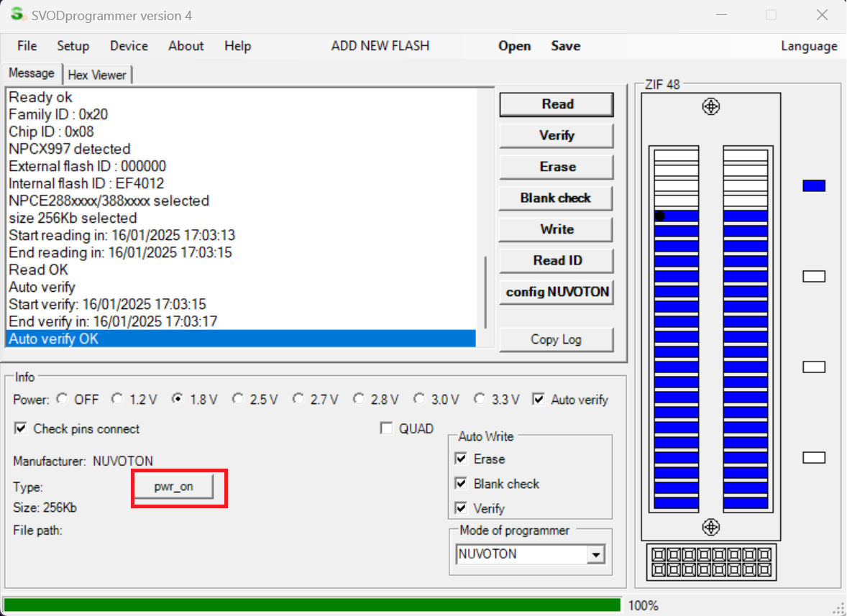Click Save in the menu bar
This screenshot has height=616, width=847.
(566, 46)
